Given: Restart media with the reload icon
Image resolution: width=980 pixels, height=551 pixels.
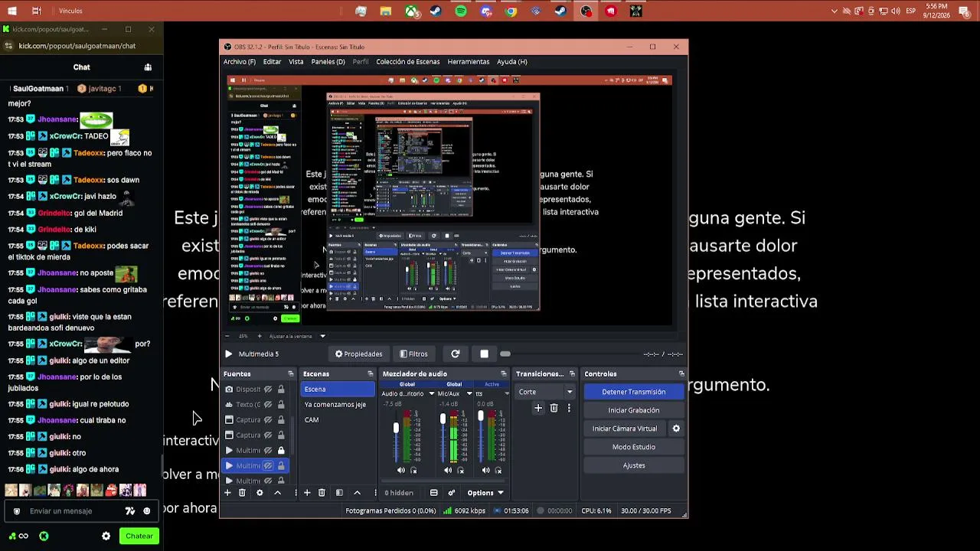Looking at the screenshot, I should pyautogui.click(x=456, y=354).
